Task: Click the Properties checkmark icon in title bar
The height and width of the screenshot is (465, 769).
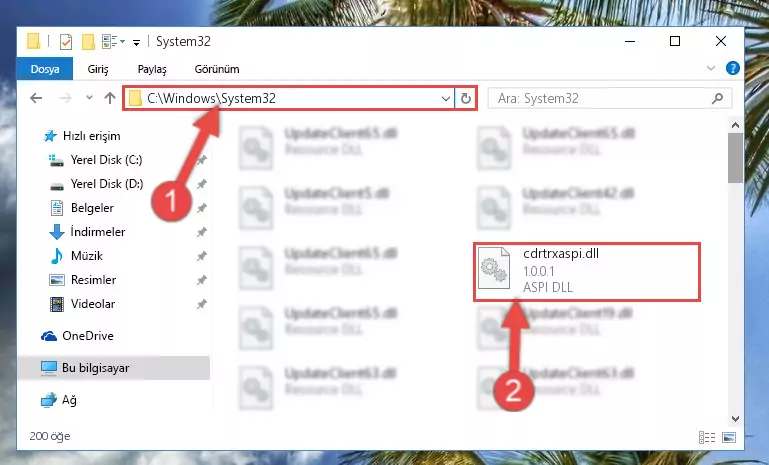Action: tap(66, 42)
